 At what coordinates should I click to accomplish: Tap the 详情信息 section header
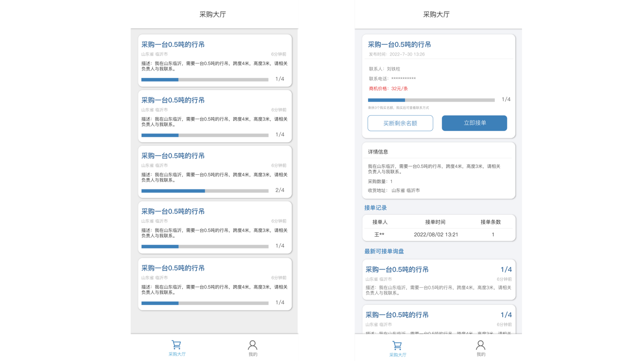[x=378, y=151]
